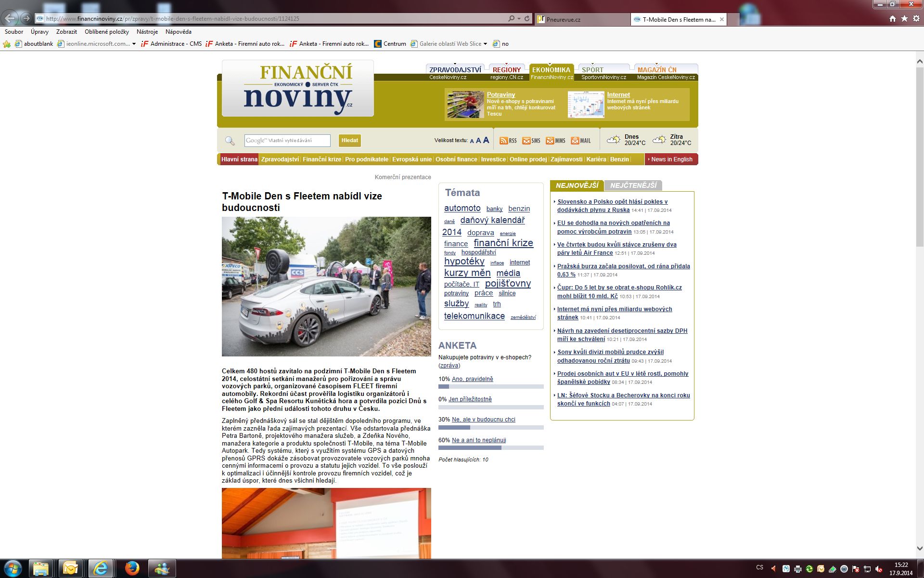Open the Hlavní strana navigation link
The image size is (924, 578).
point(239,159)
